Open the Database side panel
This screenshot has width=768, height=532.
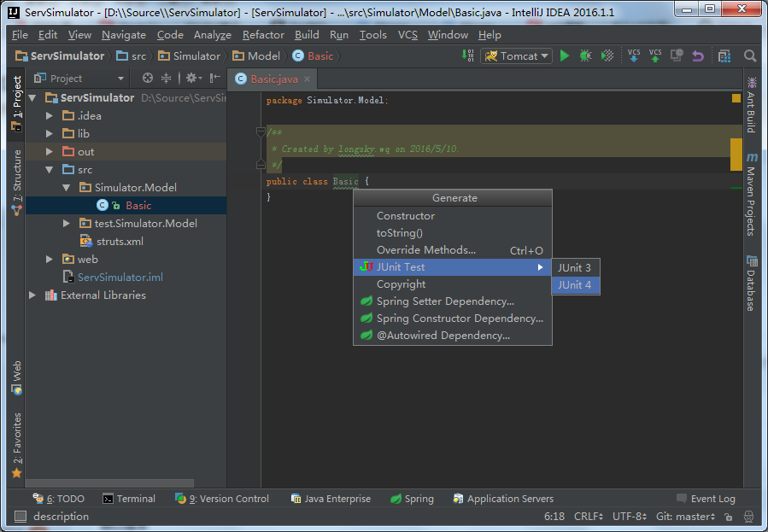(x=752, y=283)
